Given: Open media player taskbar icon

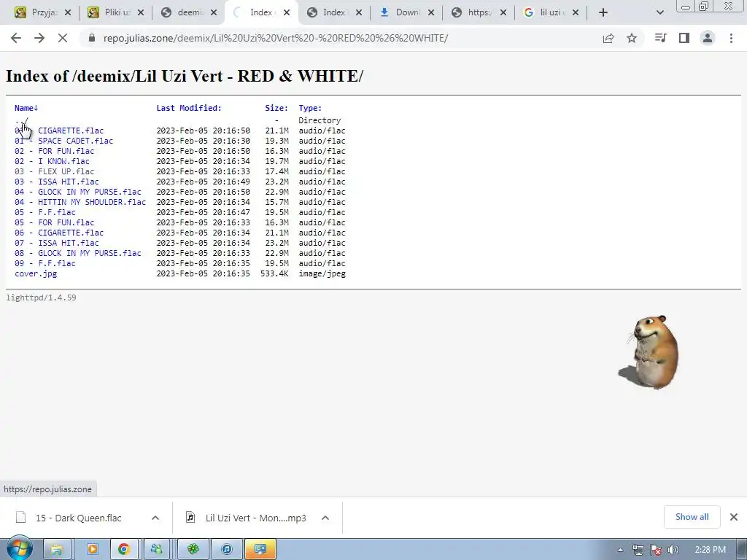Looking at the screenshot, I should click(x=91, y=550).
